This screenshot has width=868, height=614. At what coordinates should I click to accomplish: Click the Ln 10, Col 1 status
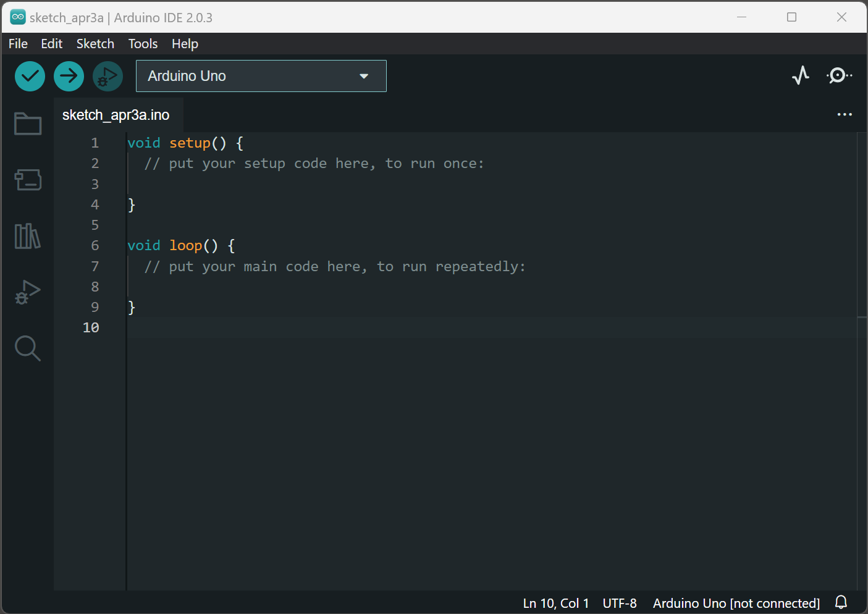pos(556,603)
